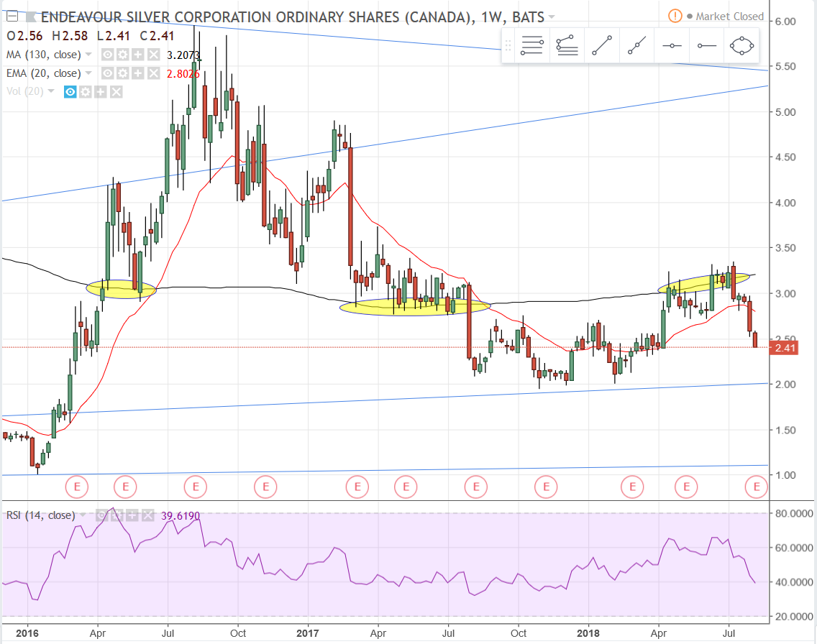
Task: Click the 80.0000 RSI scale label
Action: pyautogui.click(x=794, y=513)
